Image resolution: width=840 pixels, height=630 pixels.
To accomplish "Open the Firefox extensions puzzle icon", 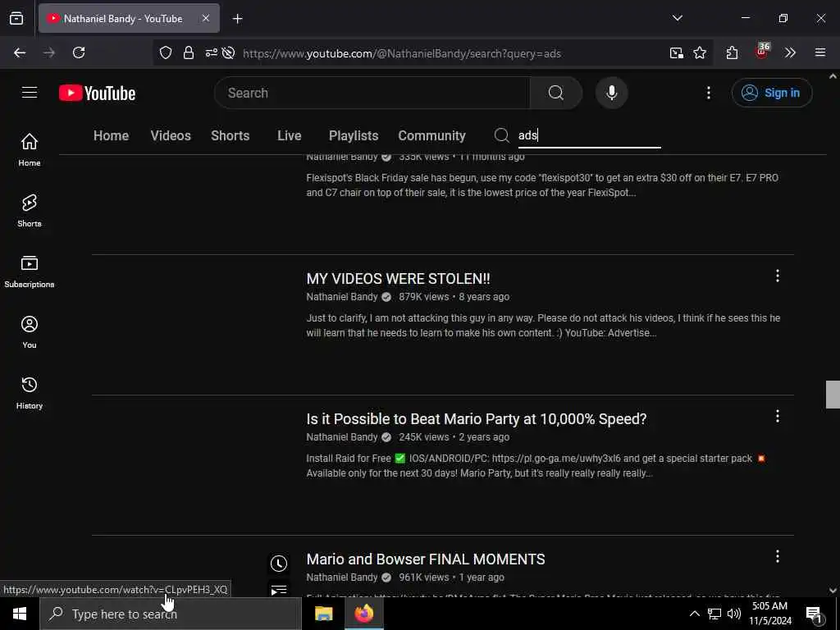I will [x=732, y=52].
